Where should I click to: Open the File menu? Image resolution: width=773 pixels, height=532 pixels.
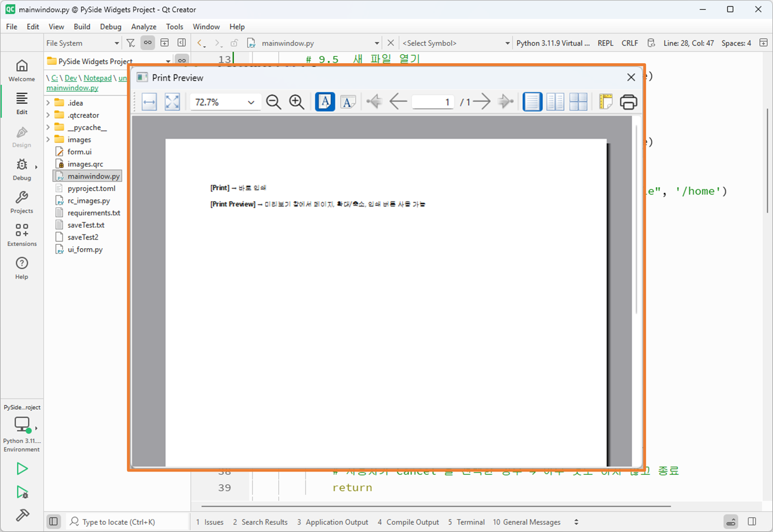coord(11,27)
